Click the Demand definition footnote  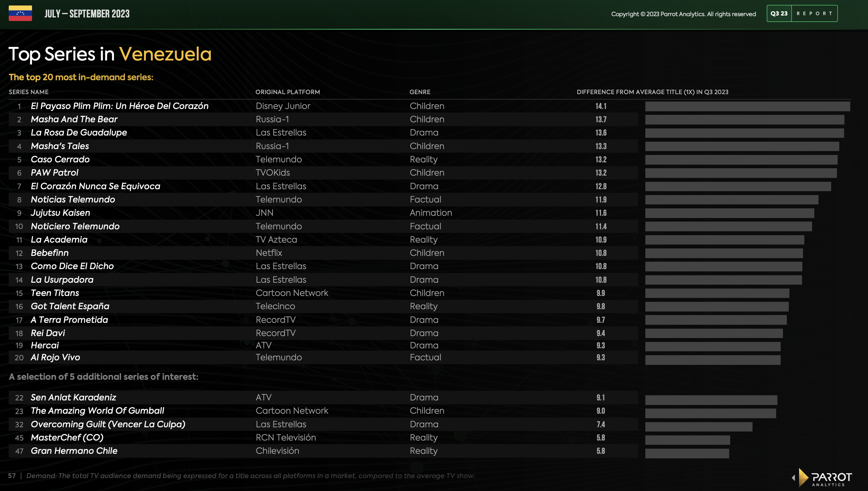tap(250, 476)
